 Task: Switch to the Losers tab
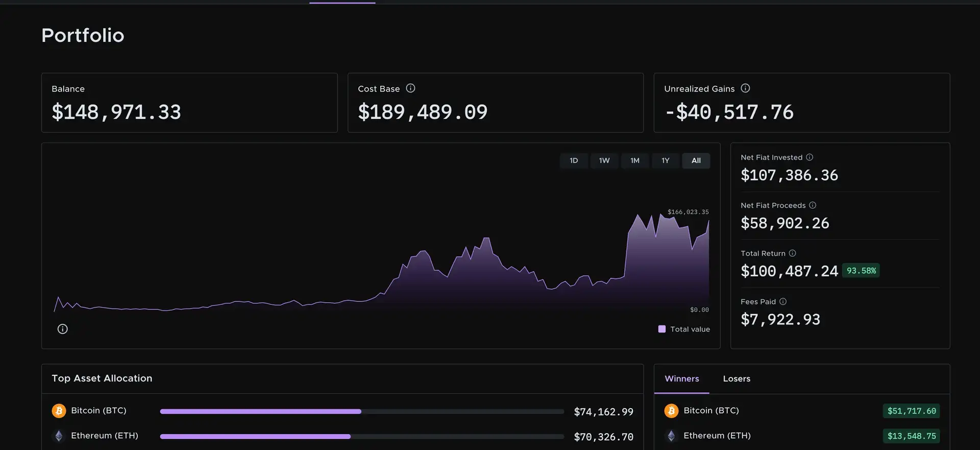coord(737,378)
